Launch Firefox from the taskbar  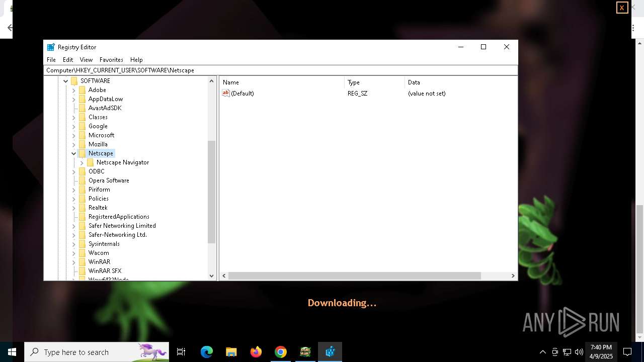click(x=256, y=352)
